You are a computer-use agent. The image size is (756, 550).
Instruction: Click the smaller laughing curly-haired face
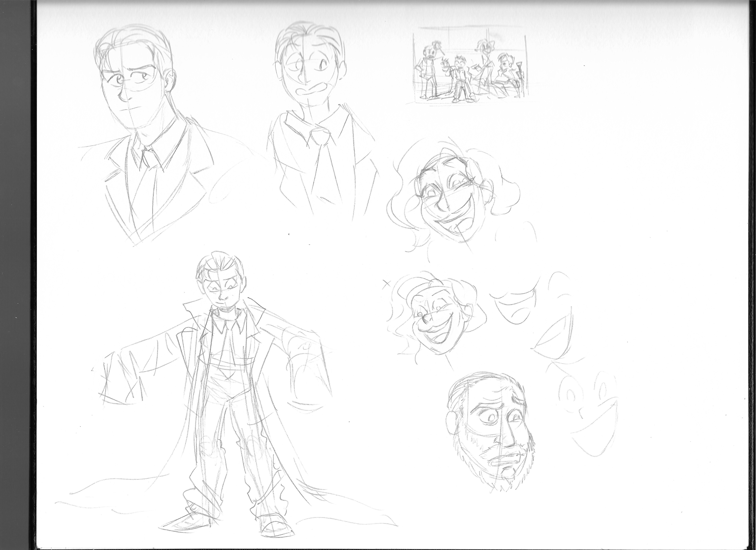point(433,319)
